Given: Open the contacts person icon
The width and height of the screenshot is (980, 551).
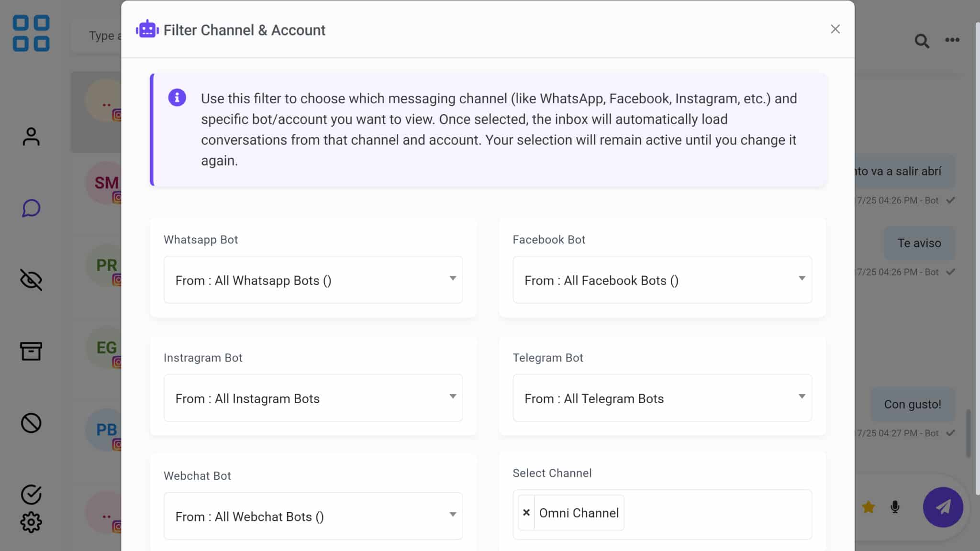Looking at the screenshot, I should [31, 137].
